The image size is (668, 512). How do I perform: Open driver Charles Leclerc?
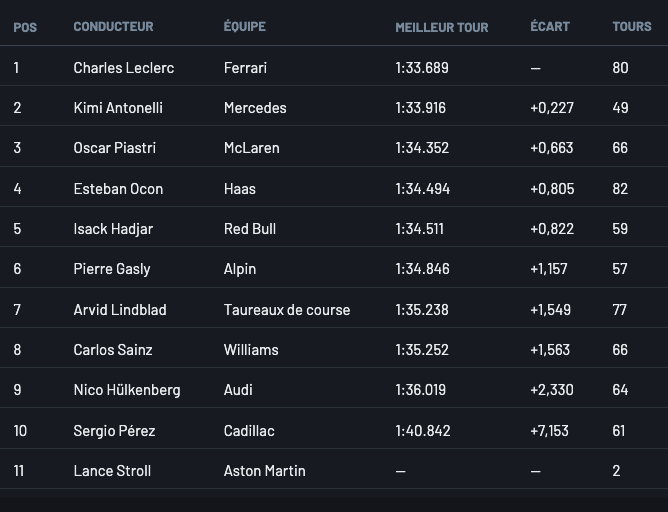point(124,68)
